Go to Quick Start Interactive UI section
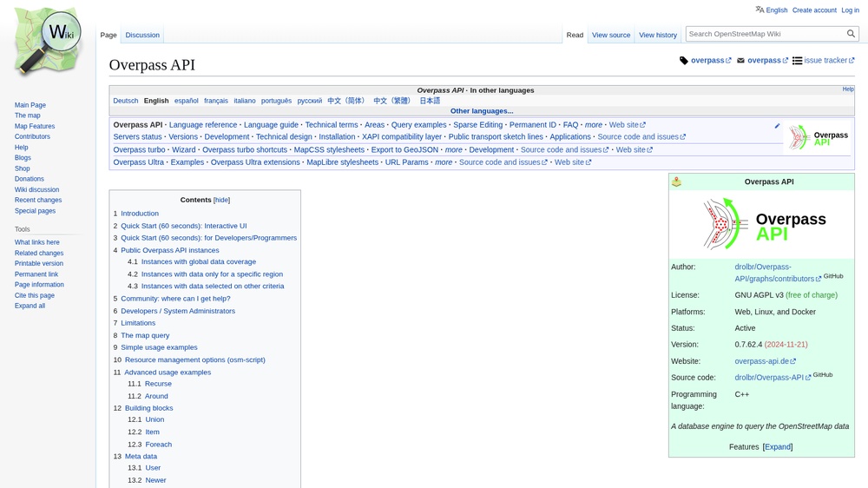The width and height of the screenshot is (868, 488). 184,226
